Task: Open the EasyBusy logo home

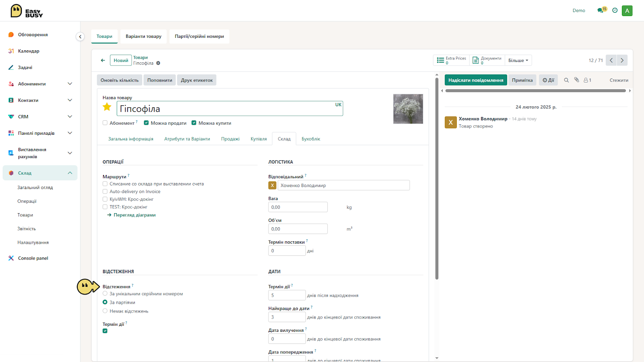Action: (27, 11)
